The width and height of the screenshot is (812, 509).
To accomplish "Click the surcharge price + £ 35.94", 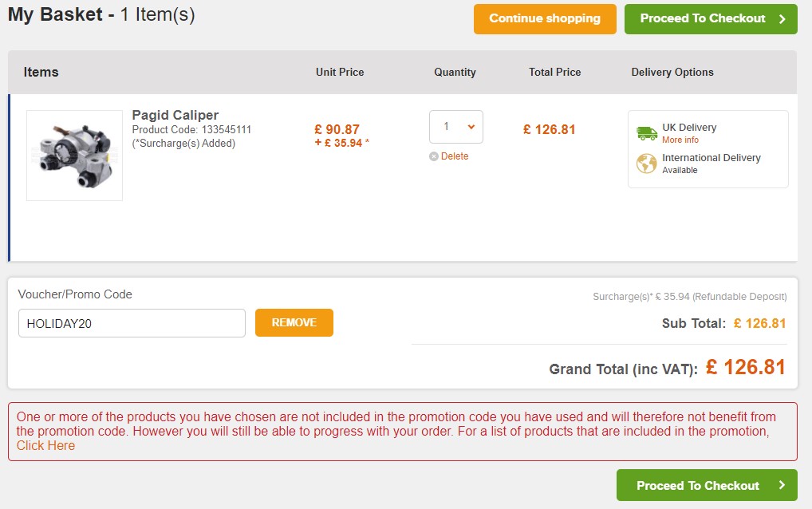I will coord(341,144).
